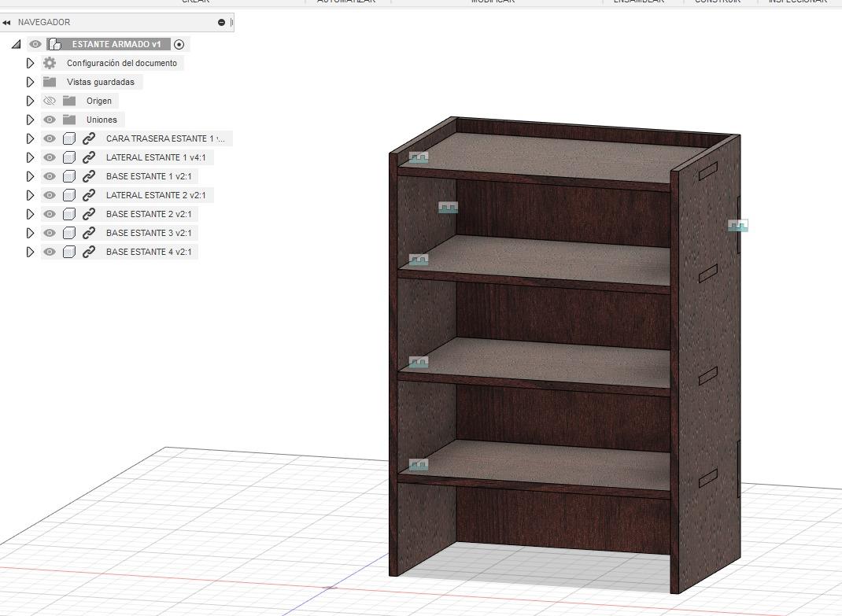Expand the Origen folder

[30, 101]
